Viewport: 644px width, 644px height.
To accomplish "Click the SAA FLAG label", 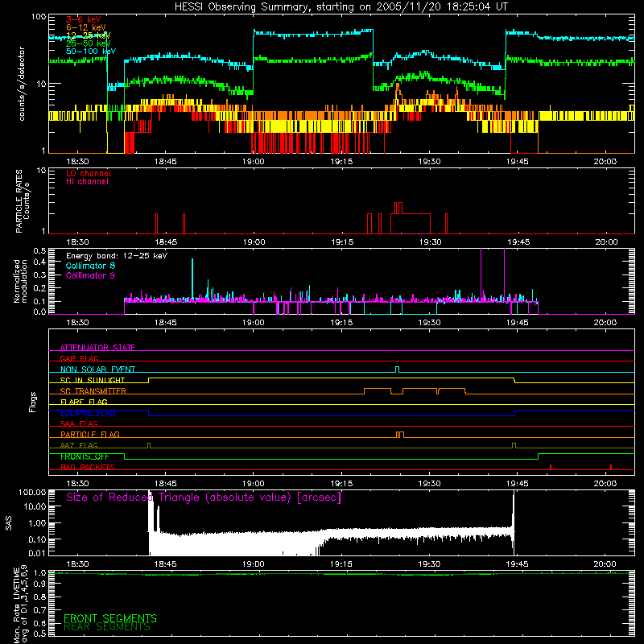I will 79,423.
